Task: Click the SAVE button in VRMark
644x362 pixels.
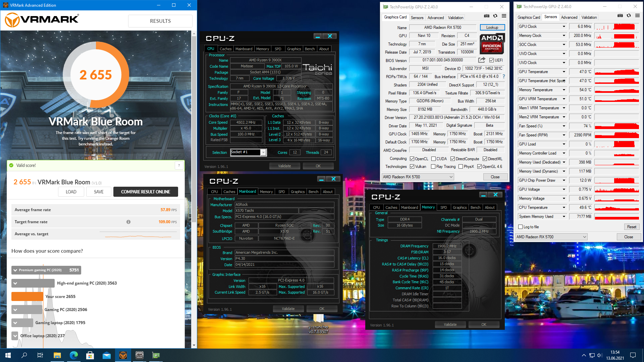Action: pyautogui.click(x=99, y=192)
